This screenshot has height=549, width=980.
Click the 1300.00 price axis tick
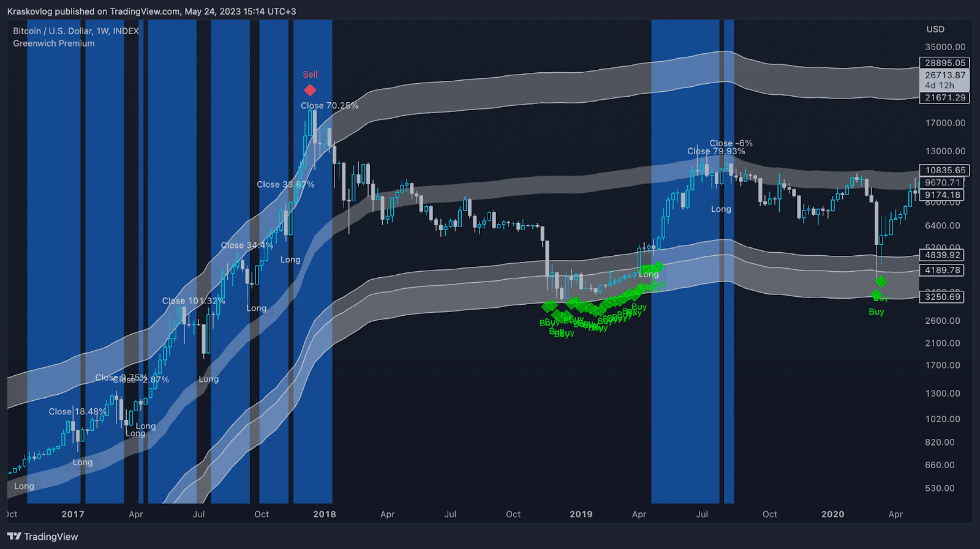point(943,394)
